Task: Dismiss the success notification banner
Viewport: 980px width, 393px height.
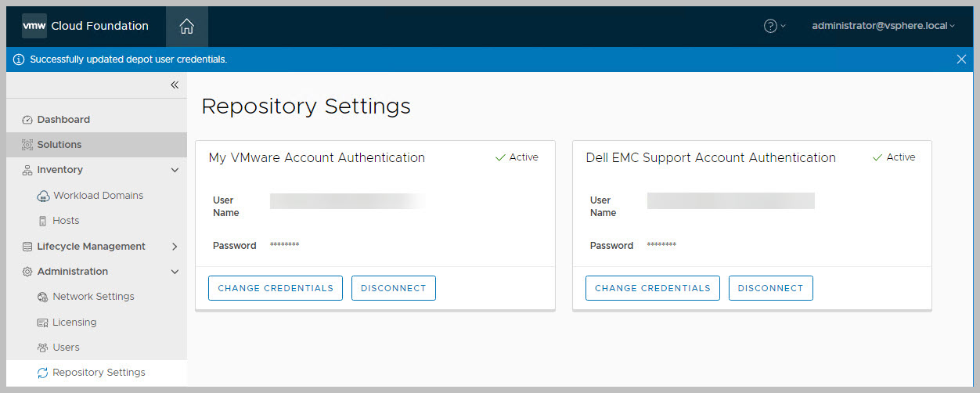Action: [x=961, y=59]
